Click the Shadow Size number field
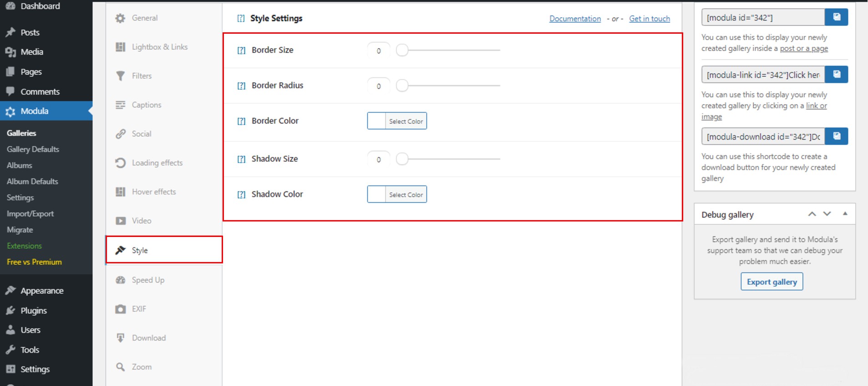This screenshot has width=868, height=386. click(379, 160)
